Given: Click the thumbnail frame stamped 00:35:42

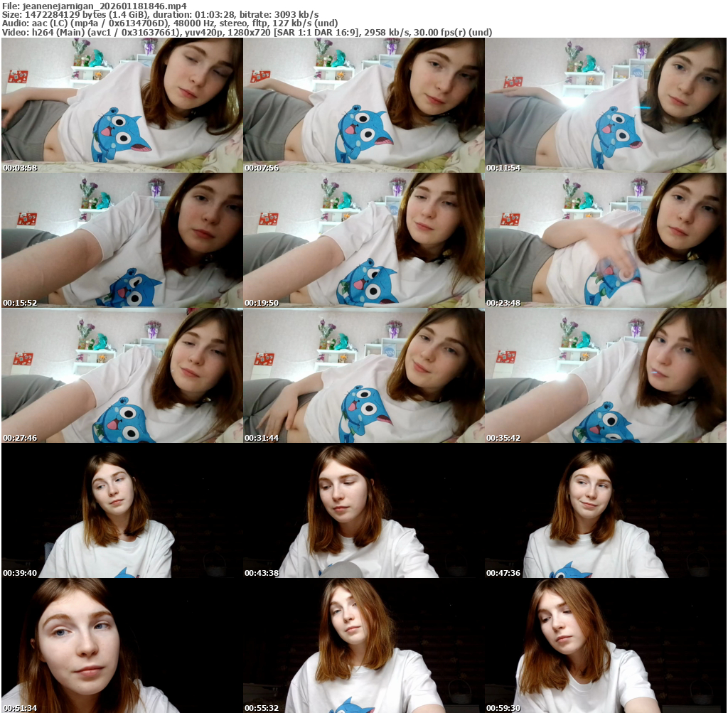Looking at the screenshot, I should click(606, 375).
